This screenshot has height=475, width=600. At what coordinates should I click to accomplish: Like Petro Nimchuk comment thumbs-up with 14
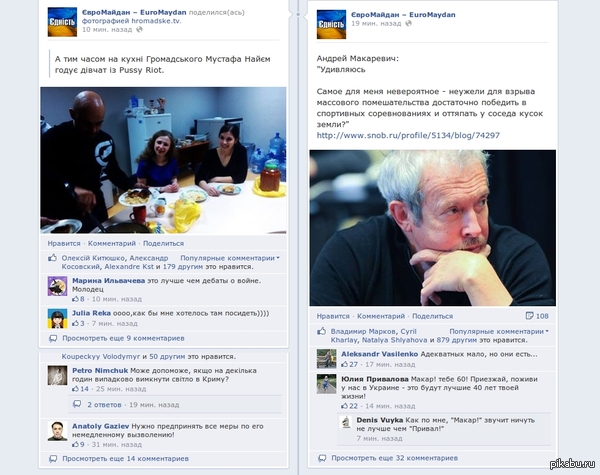point(75,389)
